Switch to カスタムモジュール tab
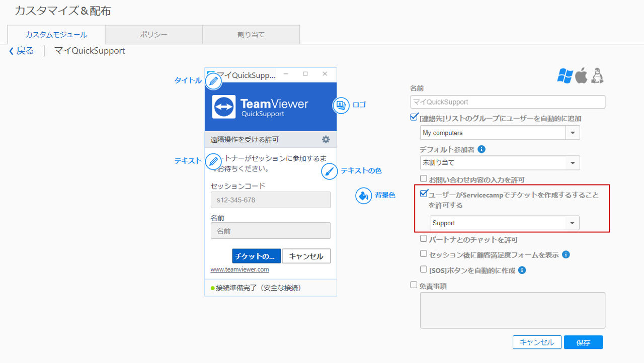 pos(56,35)
